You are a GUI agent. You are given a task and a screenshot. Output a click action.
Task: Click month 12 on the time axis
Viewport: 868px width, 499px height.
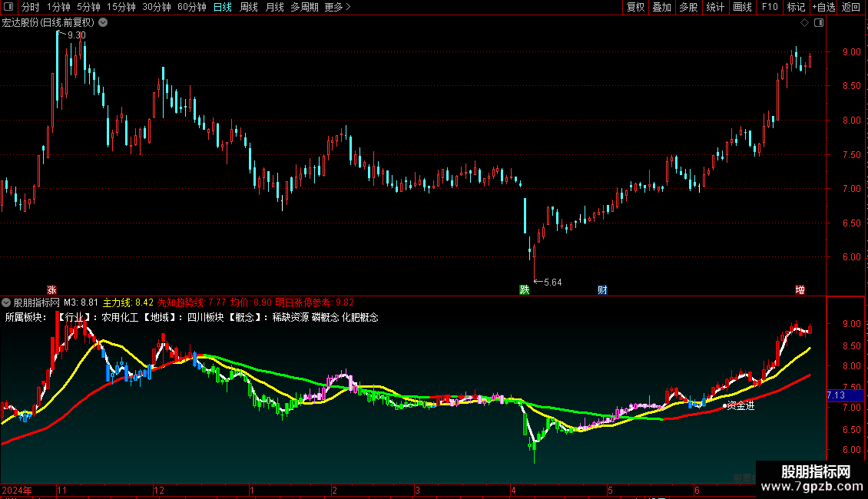point(159,490)
